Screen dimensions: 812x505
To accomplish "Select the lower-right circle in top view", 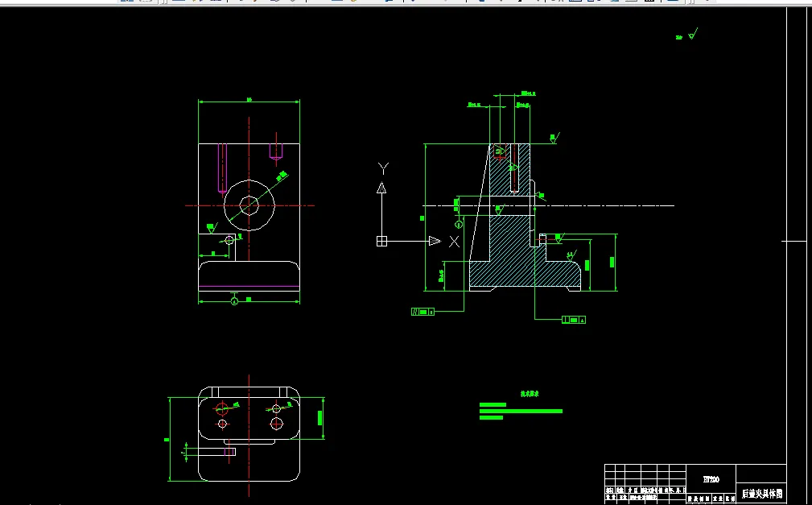I will coord(277,424).
